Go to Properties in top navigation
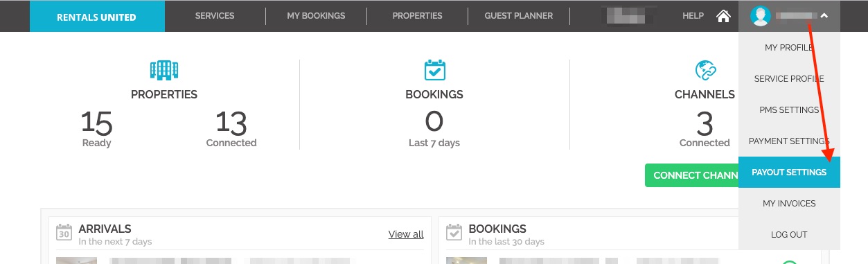Image resolution: width=868 pixels, height=264 pixels. [x=417, y=16]
